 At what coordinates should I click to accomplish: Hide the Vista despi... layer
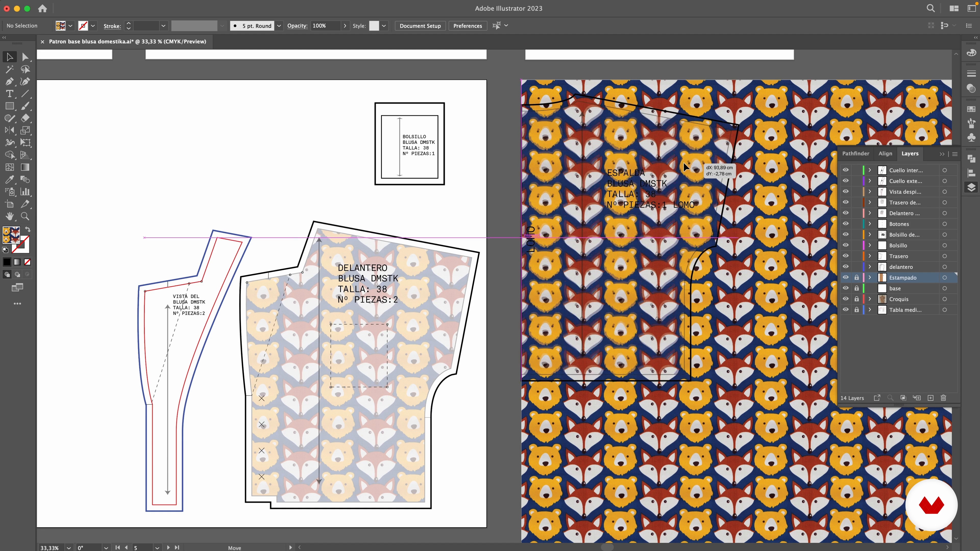click(845, 192)
